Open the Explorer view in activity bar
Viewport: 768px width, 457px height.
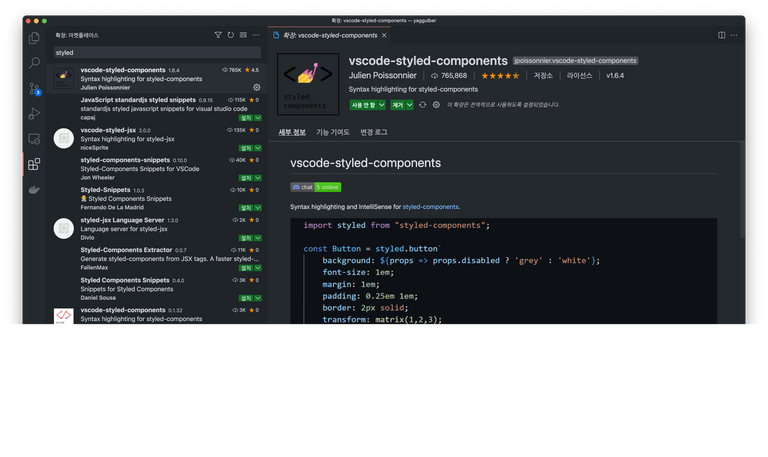(x=34, y=38)
